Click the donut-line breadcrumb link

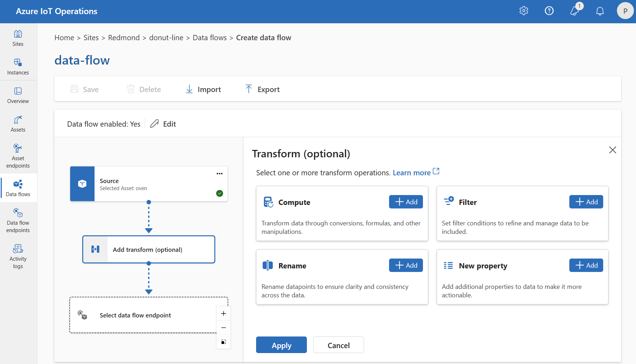(x=166, y=38)
